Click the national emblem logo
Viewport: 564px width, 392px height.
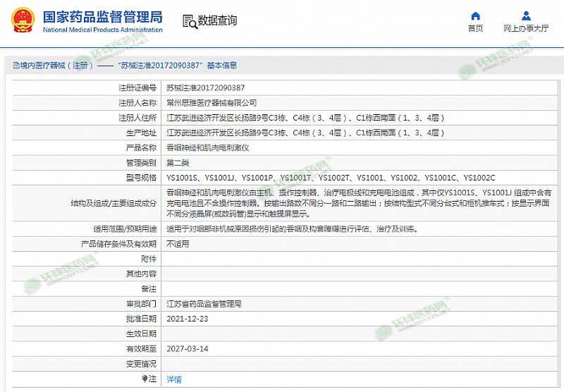[21, 21]
